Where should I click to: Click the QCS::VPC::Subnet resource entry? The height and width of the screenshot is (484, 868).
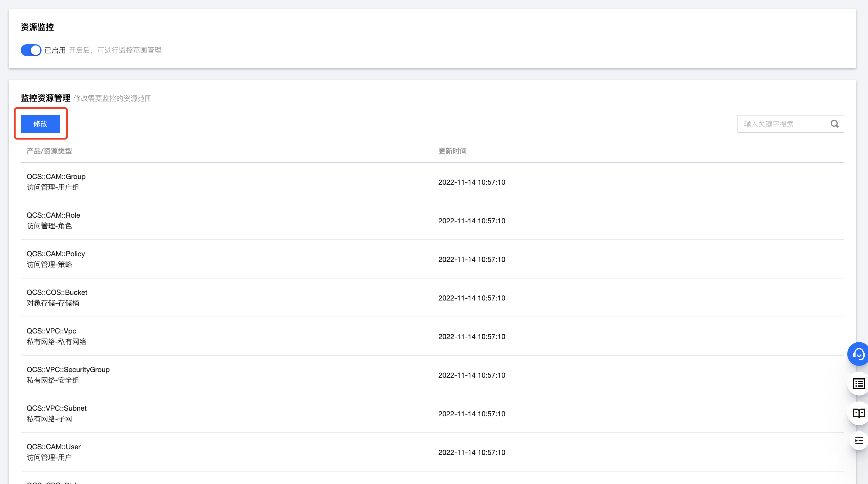pyautogui.click(x=56, y=409)
